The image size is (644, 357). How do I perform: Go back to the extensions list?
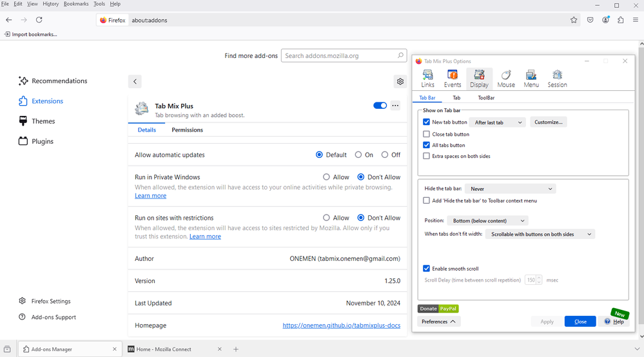coord(135,81)
